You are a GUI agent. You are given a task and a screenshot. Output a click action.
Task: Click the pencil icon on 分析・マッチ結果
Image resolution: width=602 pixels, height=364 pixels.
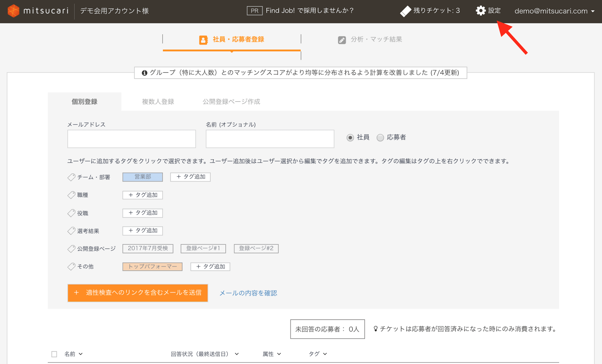click(x=342, y=39)
